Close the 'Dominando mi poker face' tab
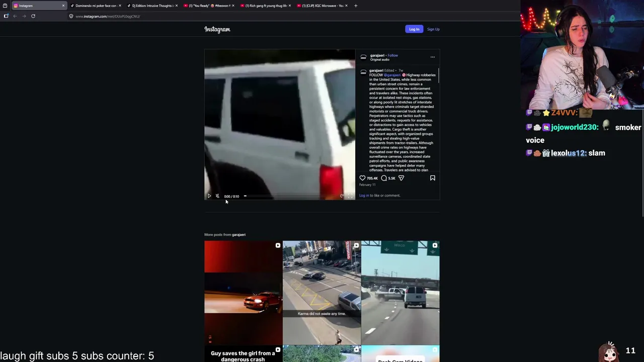This screenshot has height=362, width=644. point(120,6)
